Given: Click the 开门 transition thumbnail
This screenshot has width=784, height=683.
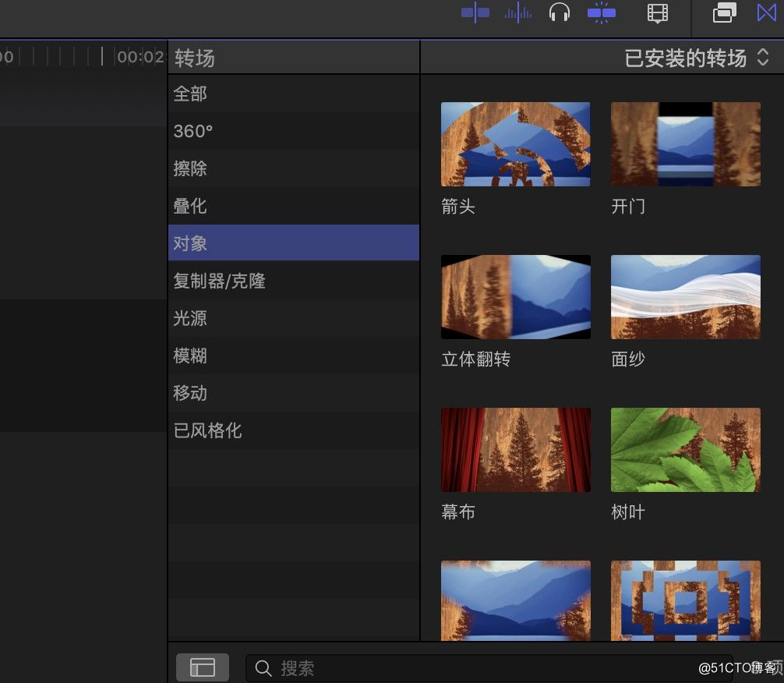Looking at the screenshot, I should click(x=686, y=144).
